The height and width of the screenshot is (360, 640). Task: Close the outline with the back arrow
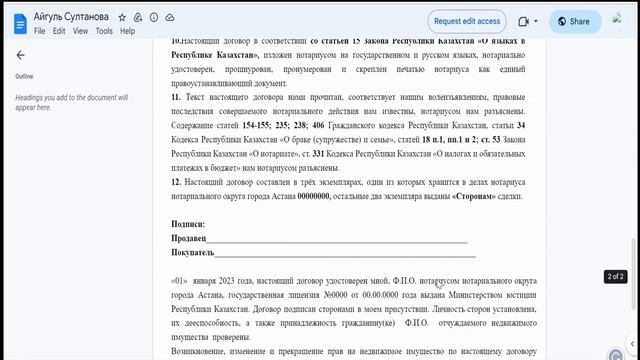(x=20, y=55)
